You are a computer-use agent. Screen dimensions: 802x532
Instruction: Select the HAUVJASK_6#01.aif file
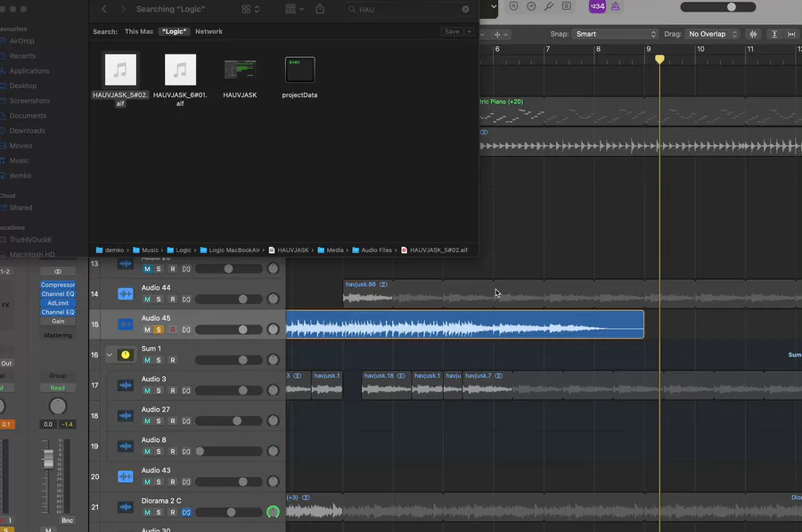(x=180, y=80)
